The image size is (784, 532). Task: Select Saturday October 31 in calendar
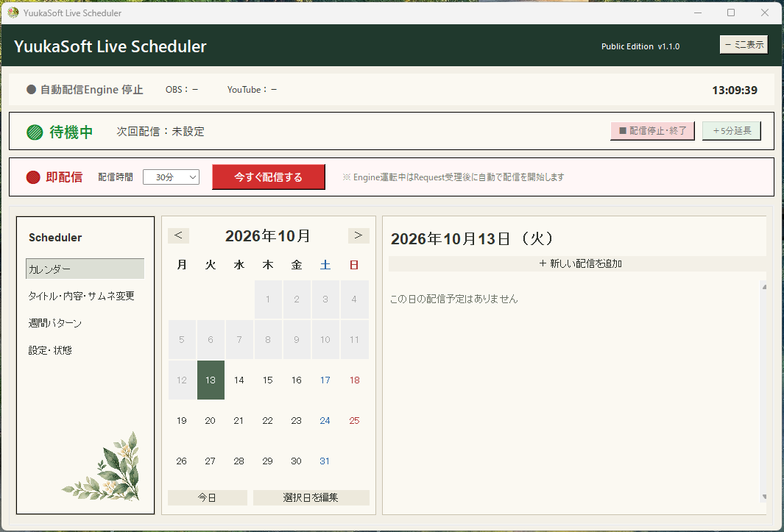coord(325,461)
